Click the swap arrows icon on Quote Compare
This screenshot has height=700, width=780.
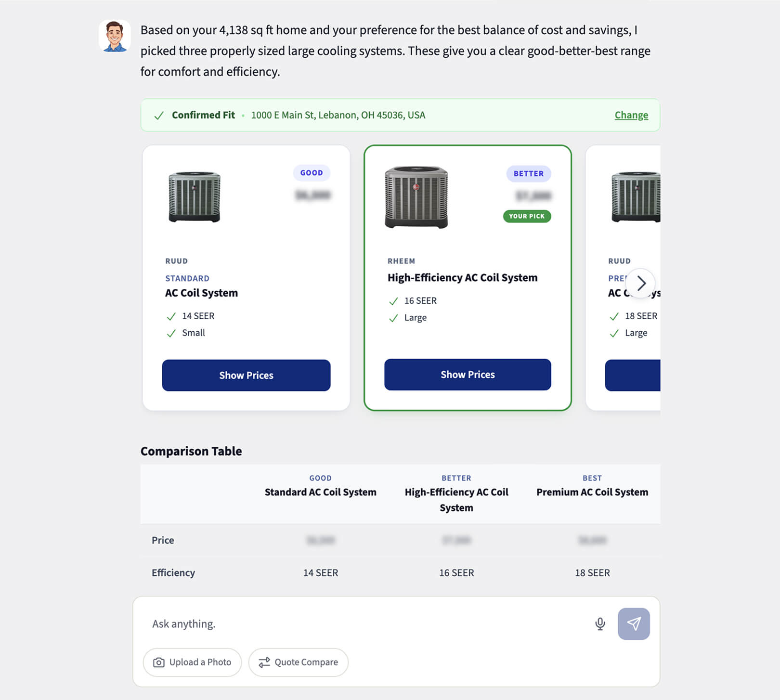264,662
